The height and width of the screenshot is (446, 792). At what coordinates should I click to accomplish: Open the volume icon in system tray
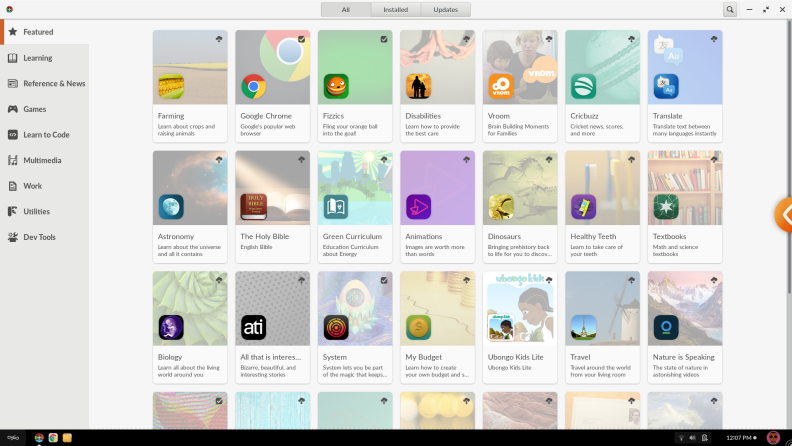692,438
